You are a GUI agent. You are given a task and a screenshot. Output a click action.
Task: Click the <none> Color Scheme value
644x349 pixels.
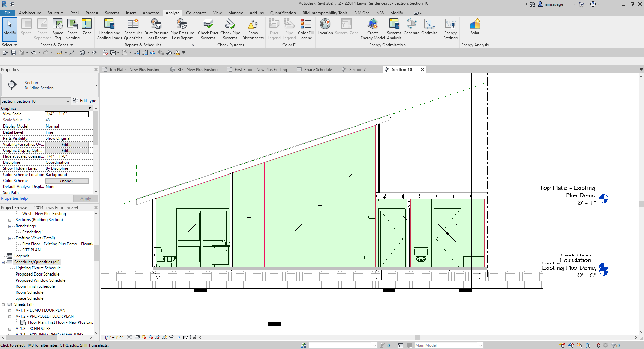coord(66,181)
